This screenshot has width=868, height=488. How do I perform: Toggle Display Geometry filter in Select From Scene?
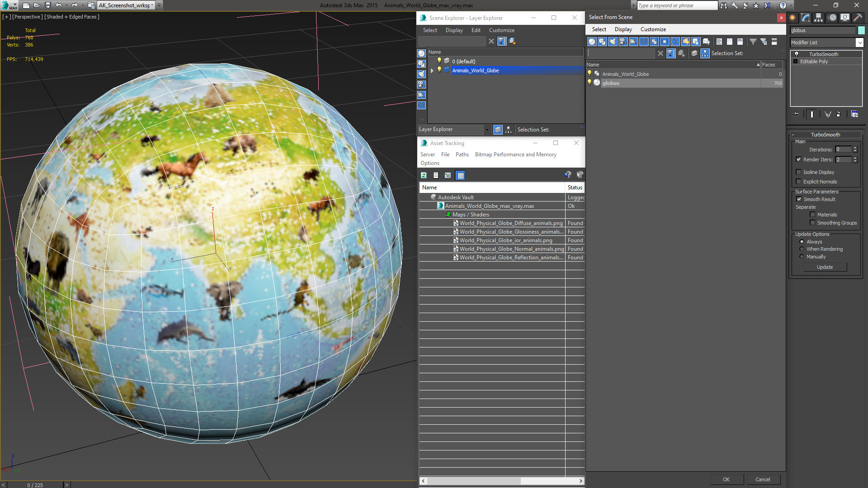(x=592, y=42)
